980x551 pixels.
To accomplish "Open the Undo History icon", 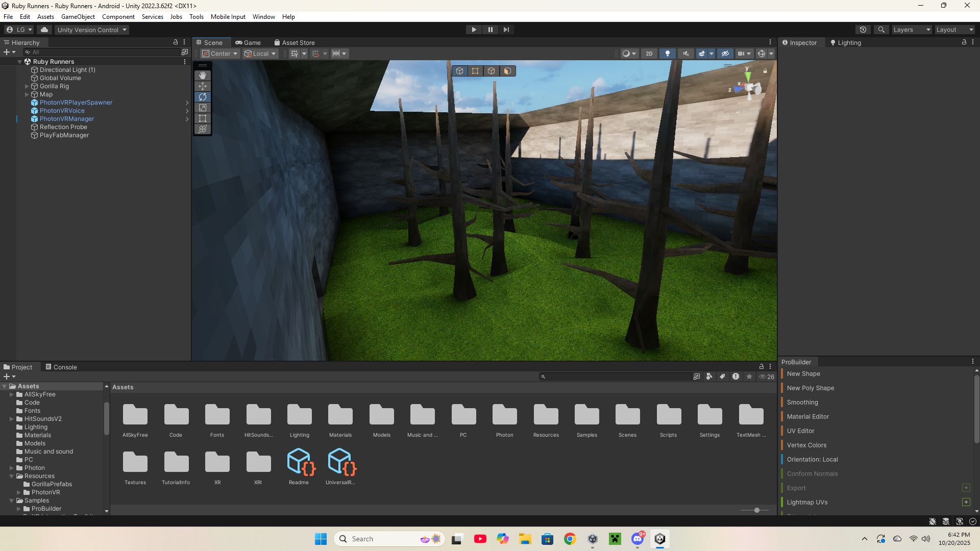I will (863, 30).
